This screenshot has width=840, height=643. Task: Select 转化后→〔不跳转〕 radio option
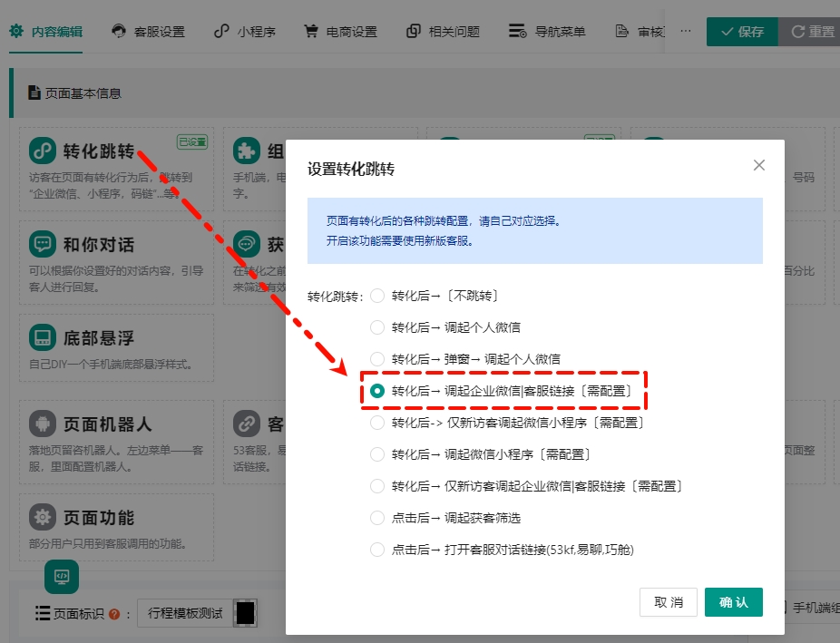point(377,296)
